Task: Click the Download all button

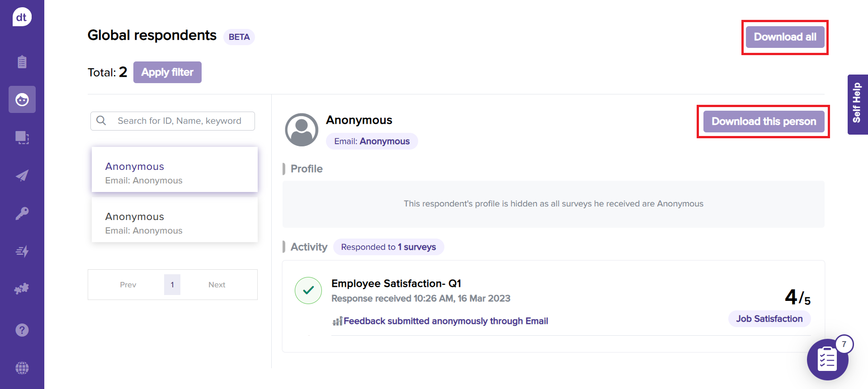Action: click(x=785, y=37)
